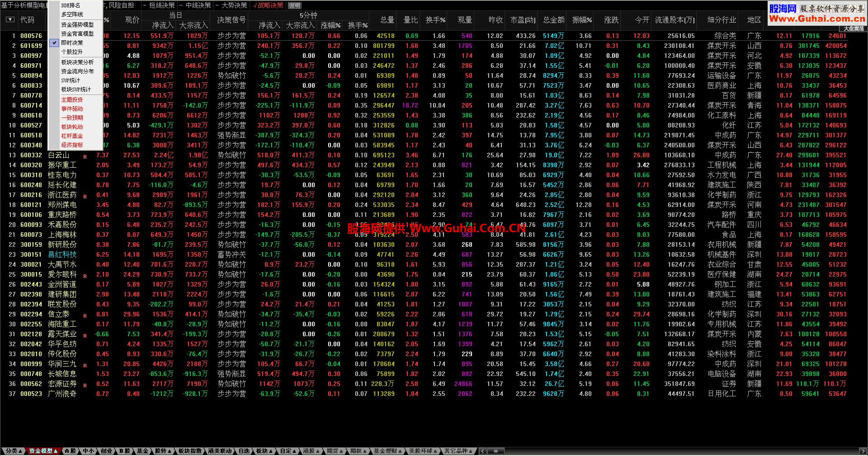The image size is (868, 456).
Task: Click the R marker next to 浙江医药
Action: click(85, 197)
